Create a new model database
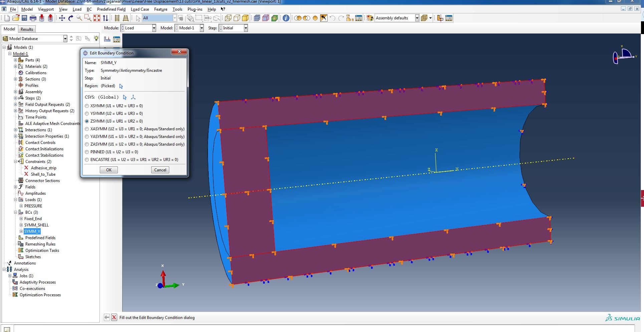644x332 pixels. pos(7,18)
